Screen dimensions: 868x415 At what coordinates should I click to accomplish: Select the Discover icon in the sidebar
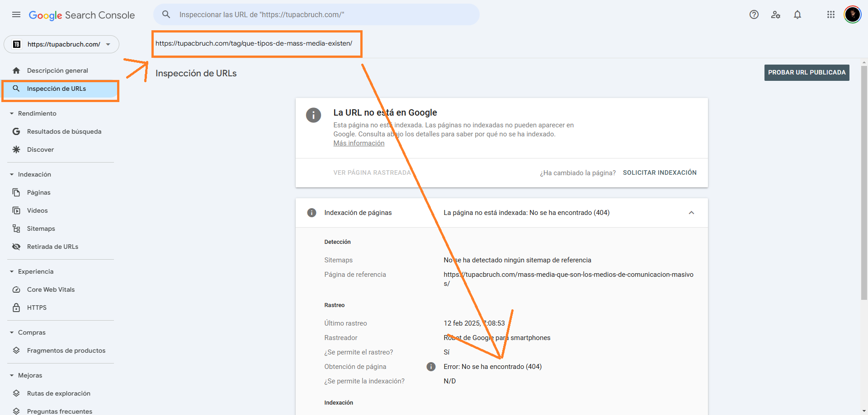coord(16,149)
